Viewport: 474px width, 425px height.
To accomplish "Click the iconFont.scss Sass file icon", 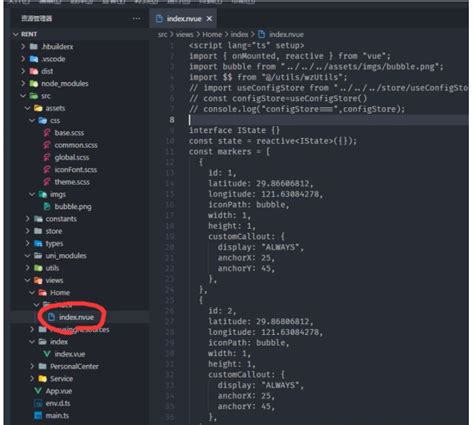I will [x=47, y=170].
